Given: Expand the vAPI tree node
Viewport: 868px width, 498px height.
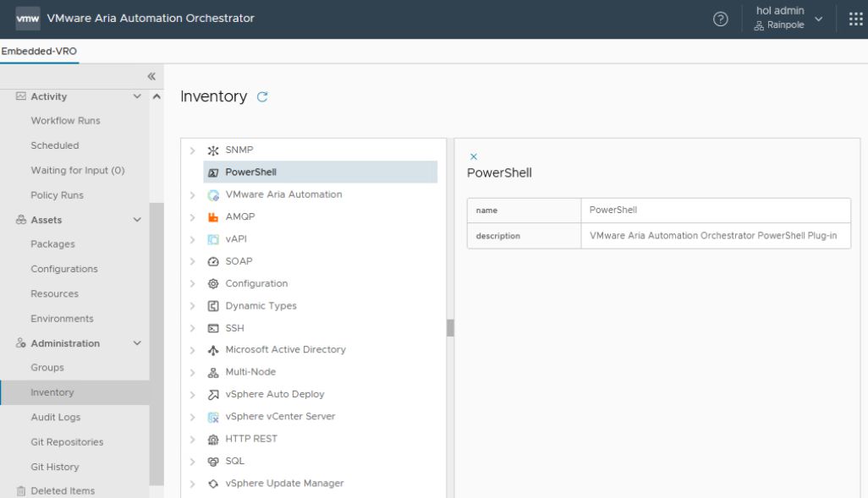Looking at the screenshot, I should click(192, 239).
